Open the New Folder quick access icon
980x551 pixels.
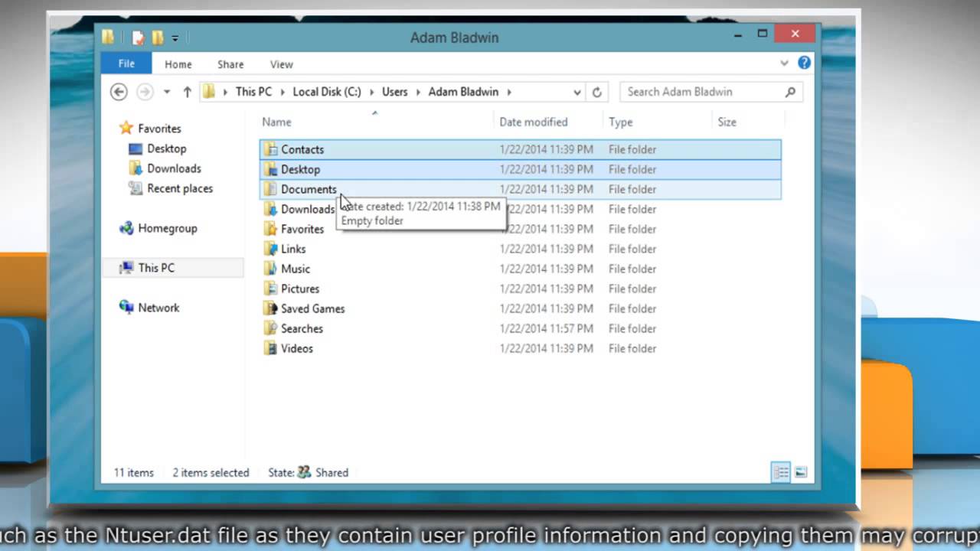pyautogui.click(x=157, y=37)
